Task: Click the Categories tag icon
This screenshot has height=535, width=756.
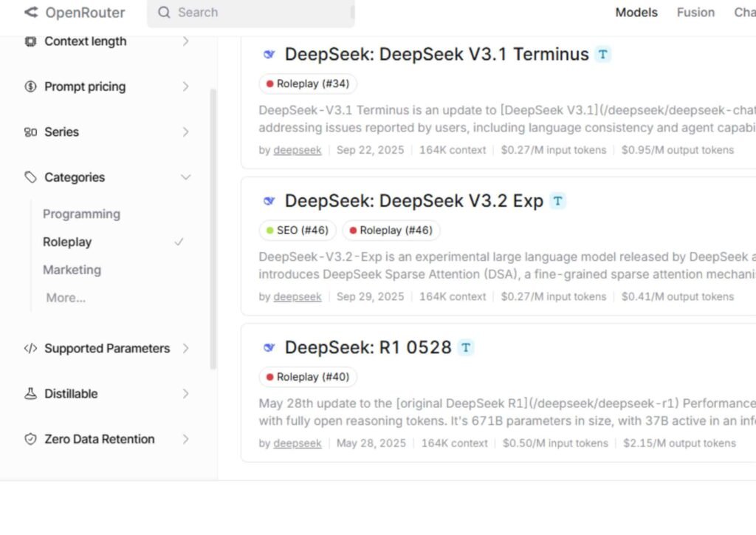Action: pos(30,177)
